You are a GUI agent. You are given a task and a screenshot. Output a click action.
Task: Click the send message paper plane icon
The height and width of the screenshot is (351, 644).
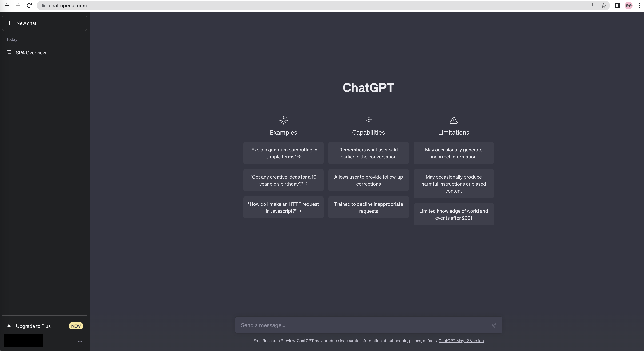click(493, 325)
